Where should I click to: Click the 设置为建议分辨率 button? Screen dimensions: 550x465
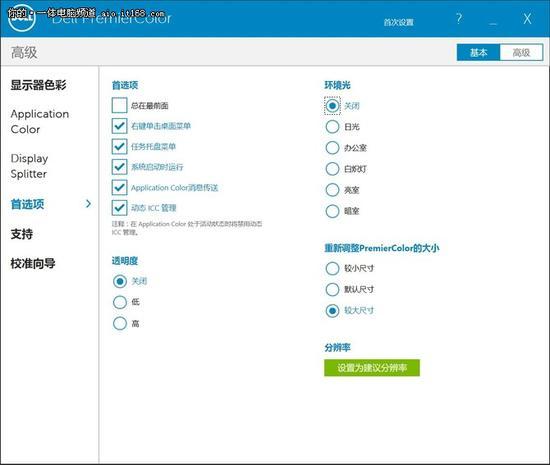coord(372,368)
